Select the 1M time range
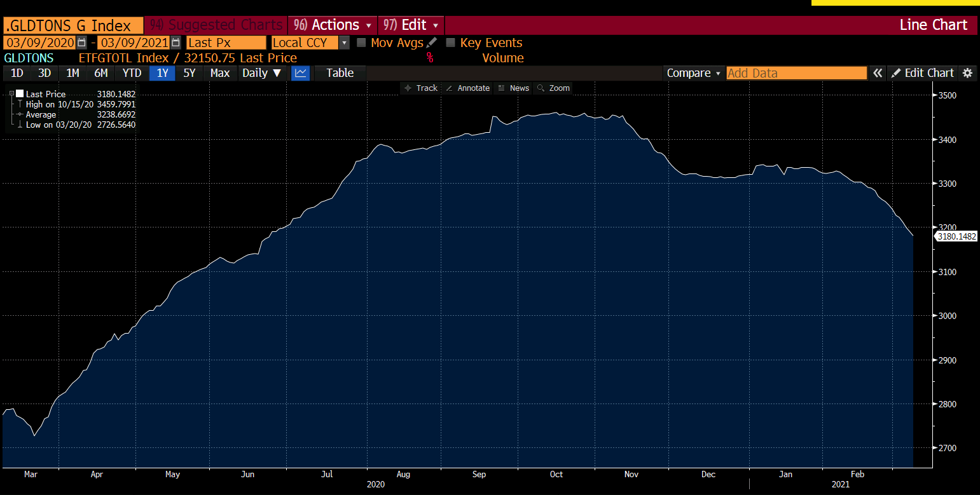This screenshot has height=495, width=980. click(x=72, y=73)
